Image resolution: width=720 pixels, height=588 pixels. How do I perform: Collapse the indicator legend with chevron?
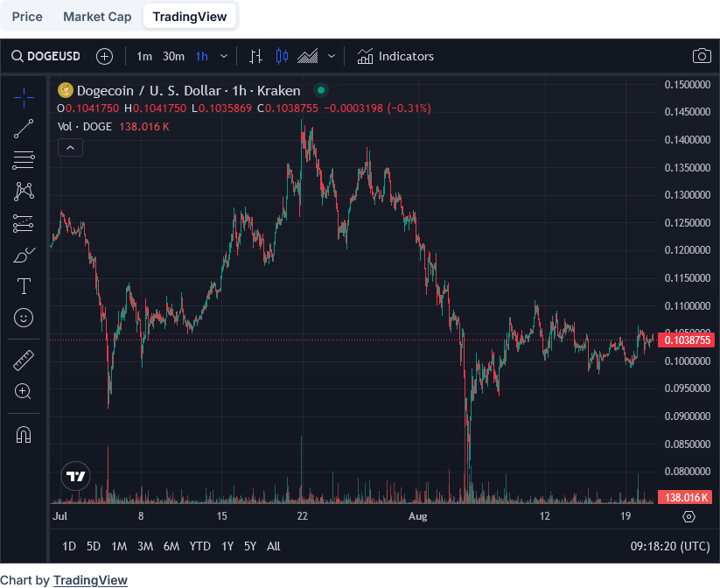70,148
